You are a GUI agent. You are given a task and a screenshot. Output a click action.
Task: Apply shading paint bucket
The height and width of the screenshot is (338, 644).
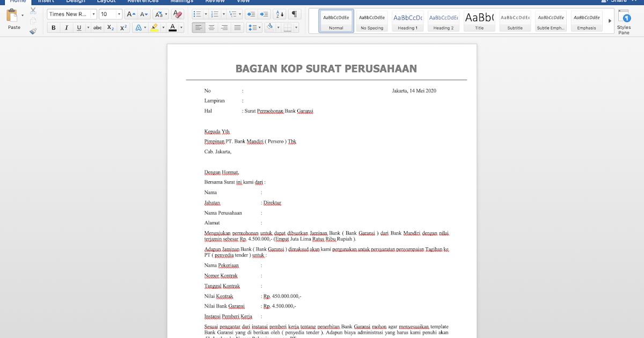pyautogui.click(x=270, y=27)
